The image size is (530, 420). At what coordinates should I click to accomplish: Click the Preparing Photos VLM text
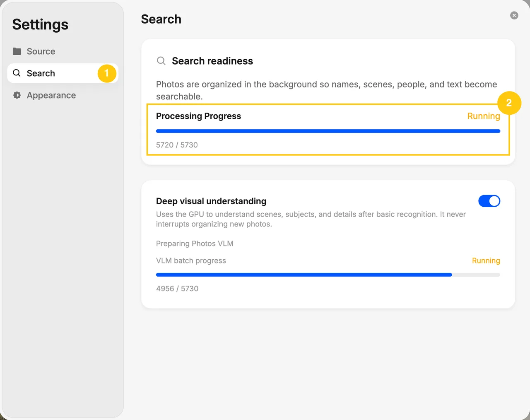tap(195, 244)
